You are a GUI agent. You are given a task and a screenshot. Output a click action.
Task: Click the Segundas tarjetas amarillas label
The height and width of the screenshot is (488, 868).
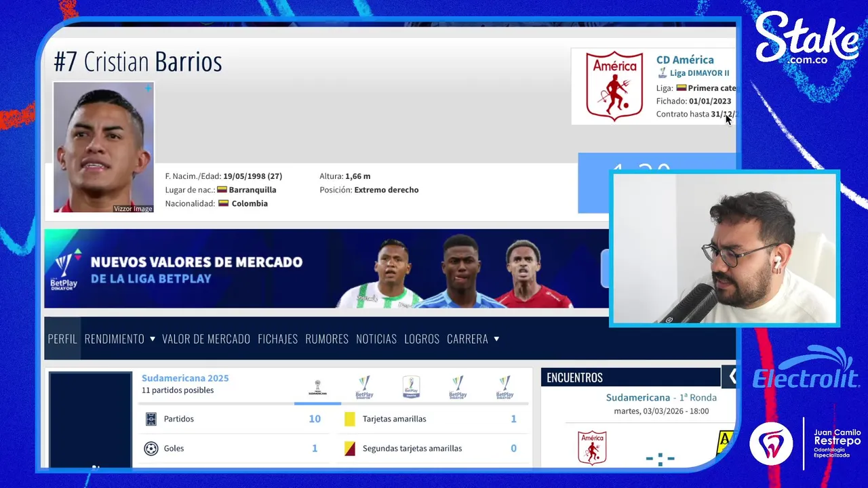coord(412,448)
